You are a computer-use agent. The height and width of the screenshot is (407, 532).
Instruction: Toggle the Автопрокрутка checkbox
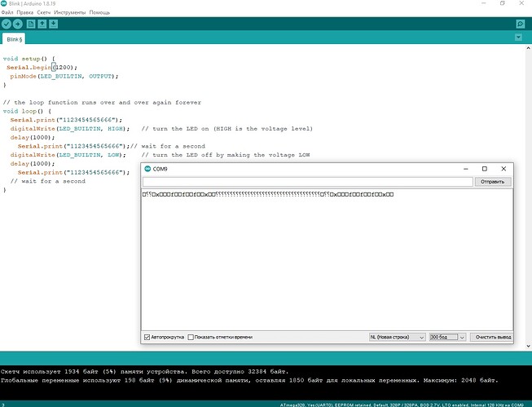coord(147,337)
